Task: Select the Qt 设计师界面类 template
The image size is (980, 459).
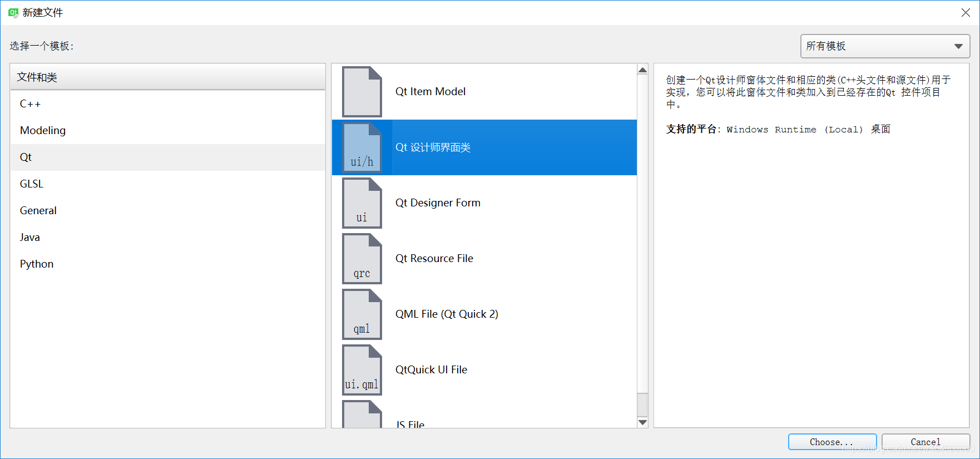Action: click(x=484, y=147)
